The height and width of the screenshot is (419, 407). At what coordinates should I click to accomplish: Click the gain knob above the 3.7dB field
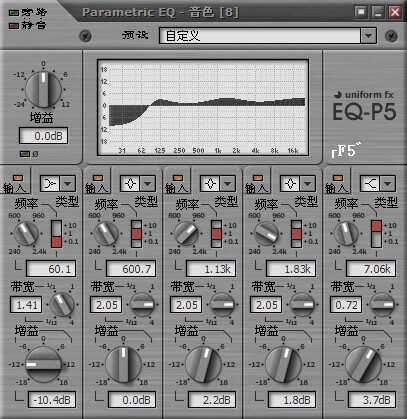click(363, 364)
